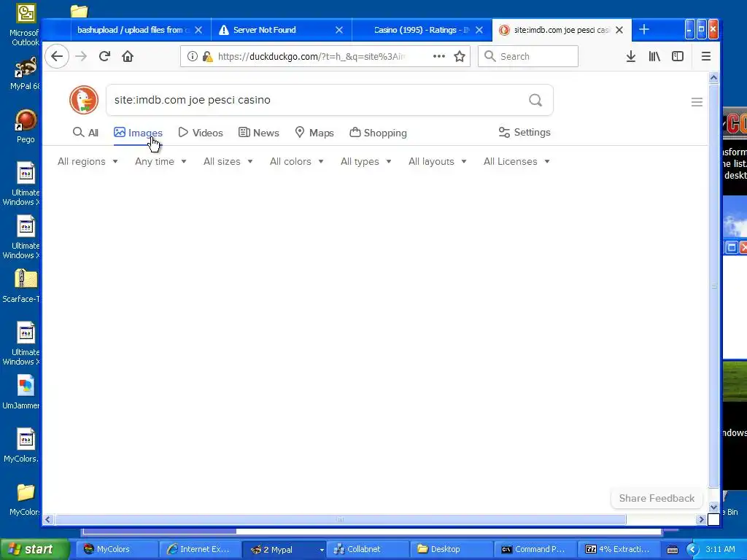Switch to Internet Explorer taskbar item
747x560 pixels.
coord(199,549)
